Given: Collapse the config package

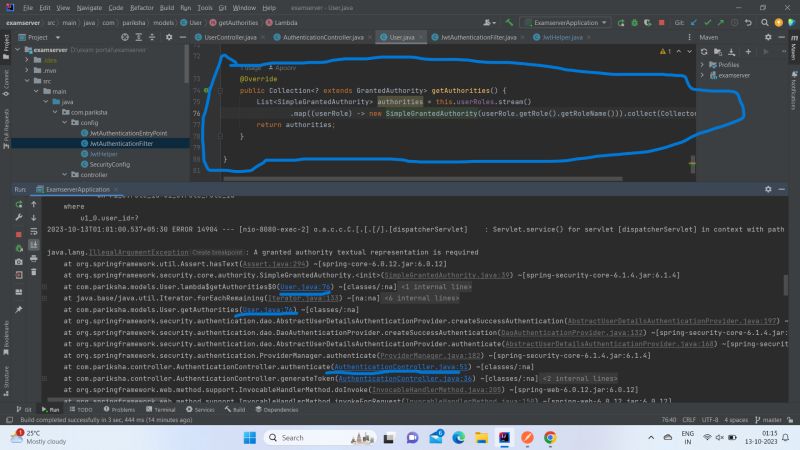Looking at the screenshot, I should [65, 122].
